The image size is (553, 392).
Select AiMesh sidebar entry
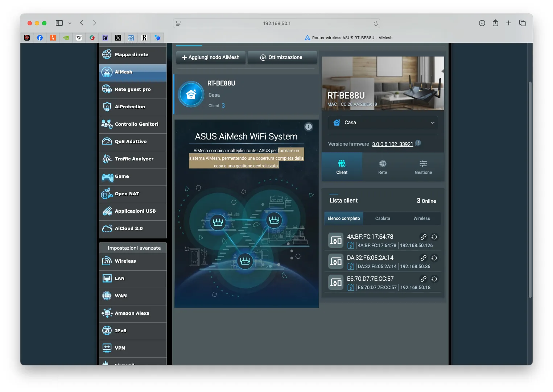pyautogui.click(x=133, y=72)
